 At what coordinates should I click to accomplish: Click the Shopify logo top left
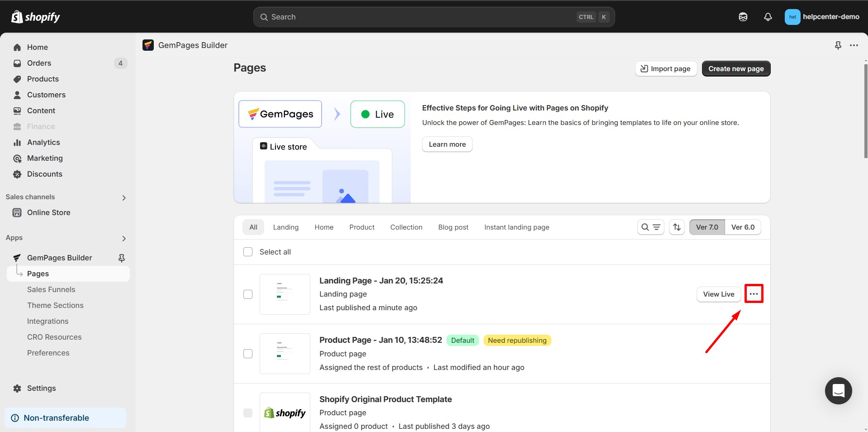(x=35, y=17)
